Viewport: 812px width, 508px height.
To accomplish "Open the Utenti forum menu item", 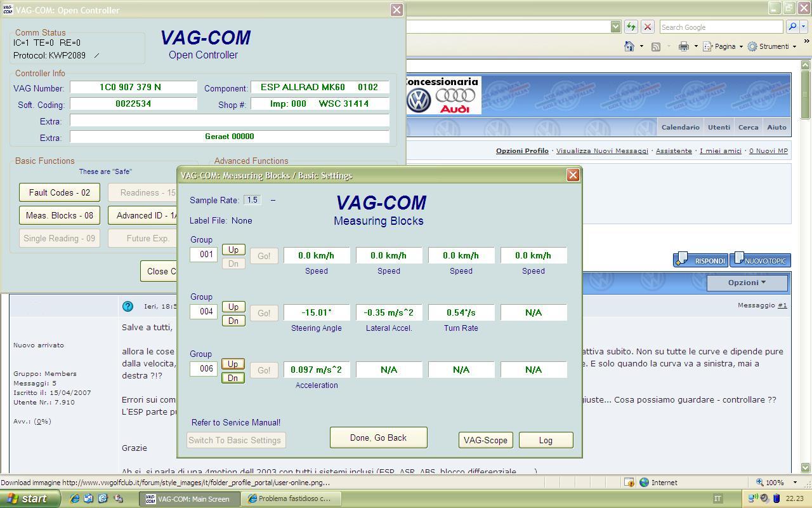I will pos(719,127).
